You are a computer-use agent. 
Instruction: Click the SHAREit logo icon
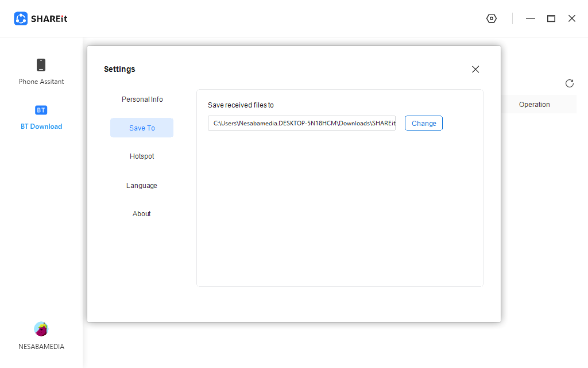coord(21,18)
